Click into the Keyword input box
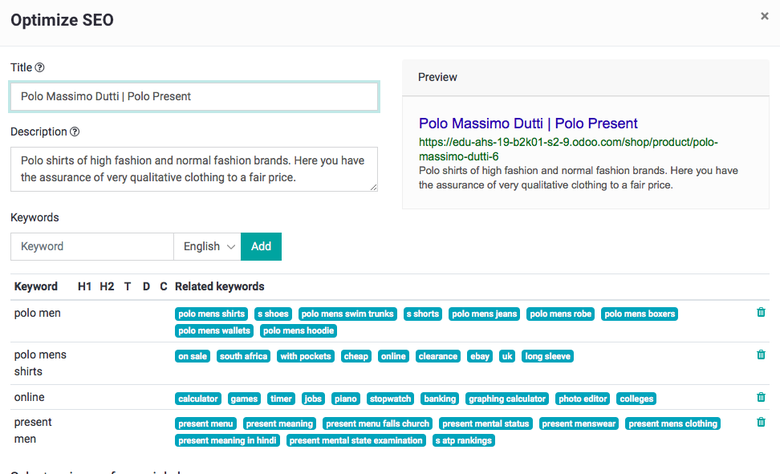This screenshot has width=780, height=474. 92,247
